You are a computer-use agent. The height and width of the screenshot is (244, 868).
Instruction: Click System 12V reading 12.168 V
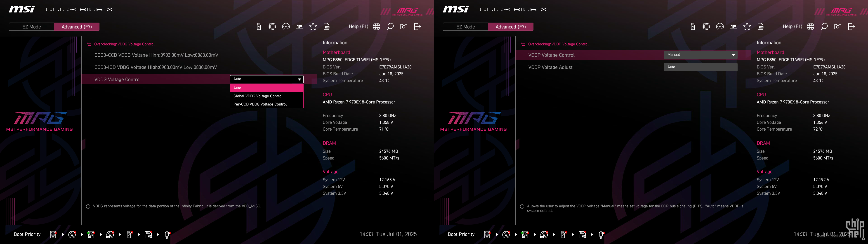click(387, 180)
